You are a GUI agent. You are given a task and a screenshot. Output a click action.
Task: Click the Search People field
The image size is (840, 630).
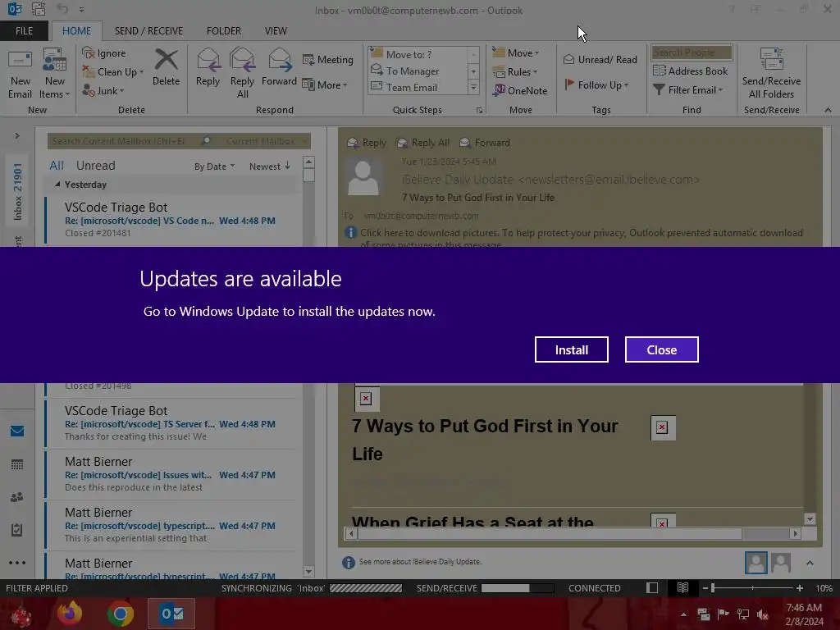click(x=692, y=52)
